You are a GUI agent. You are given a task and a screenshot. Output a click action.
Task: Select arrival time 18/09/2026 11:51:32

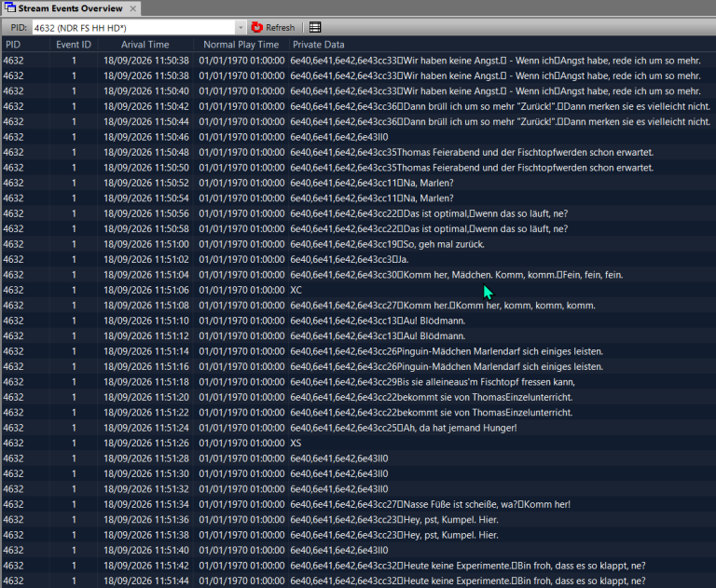(146, 489)
